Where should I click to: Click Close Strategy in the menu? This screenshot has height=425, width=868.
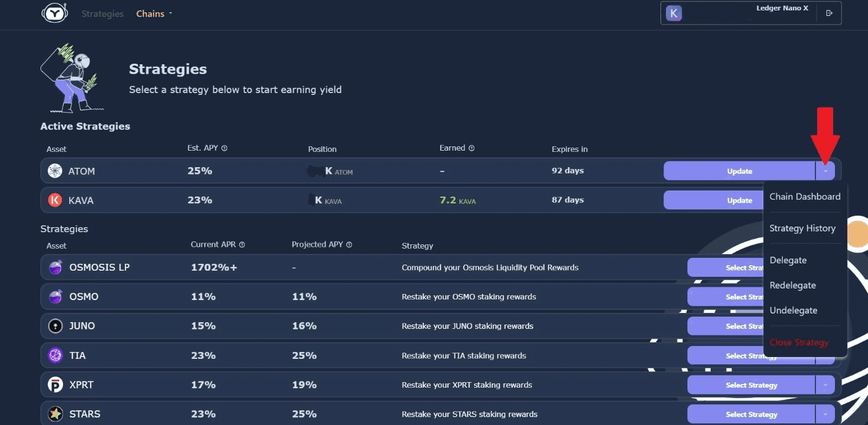[x=799, y=342]
